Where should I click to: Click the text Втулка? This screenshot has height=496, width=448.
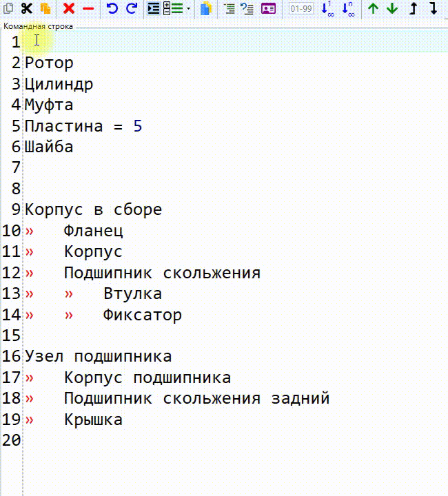click(132, 293)
